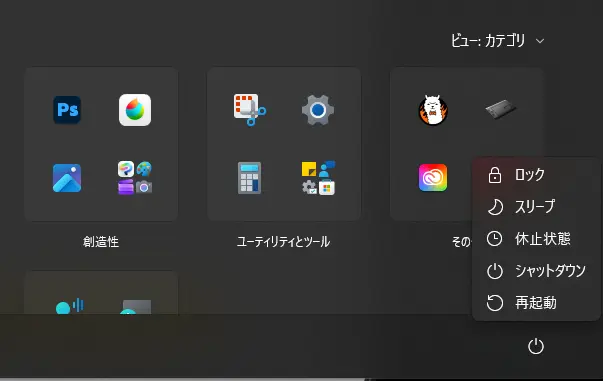Choose シャットダウン from the power menu
Screen dimensions: 603x381
[536, 271]
